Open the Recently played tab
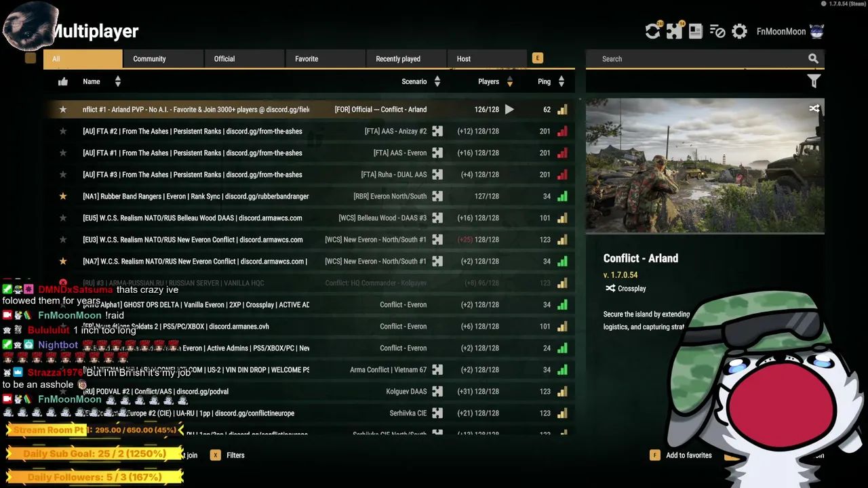The width and height of the screenshot is (868, 488). [406, 59]
